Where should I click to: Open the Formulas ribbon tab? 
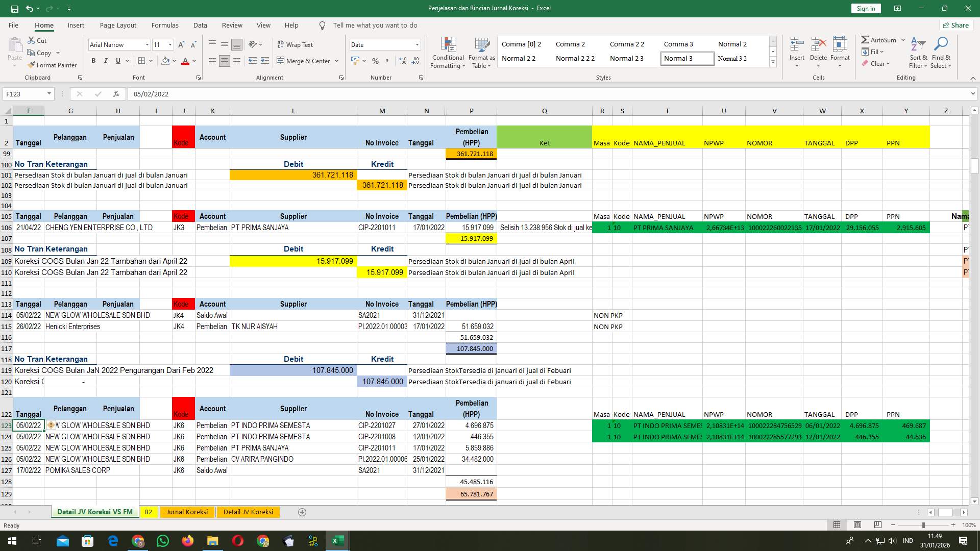tap(165, 25)
